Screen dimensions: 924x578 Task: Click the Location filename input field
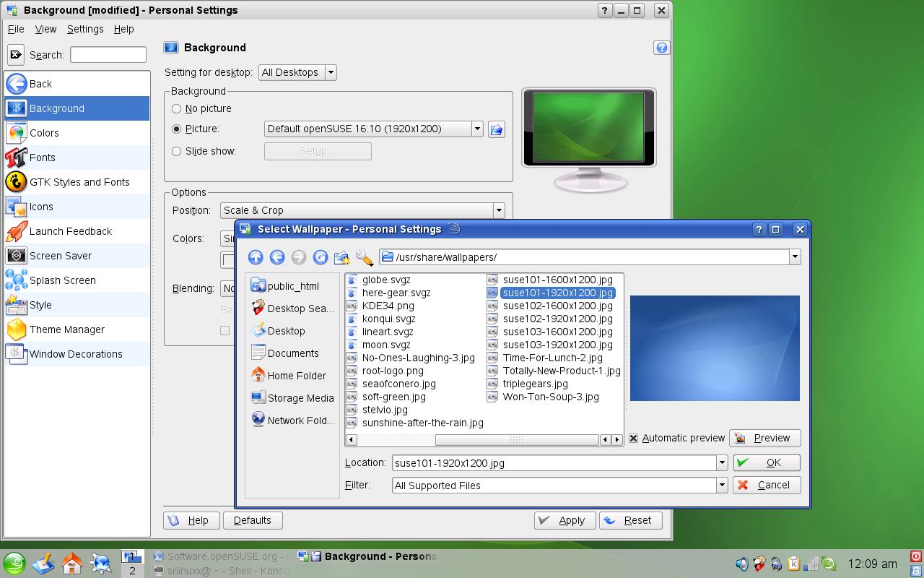point(554,463)
